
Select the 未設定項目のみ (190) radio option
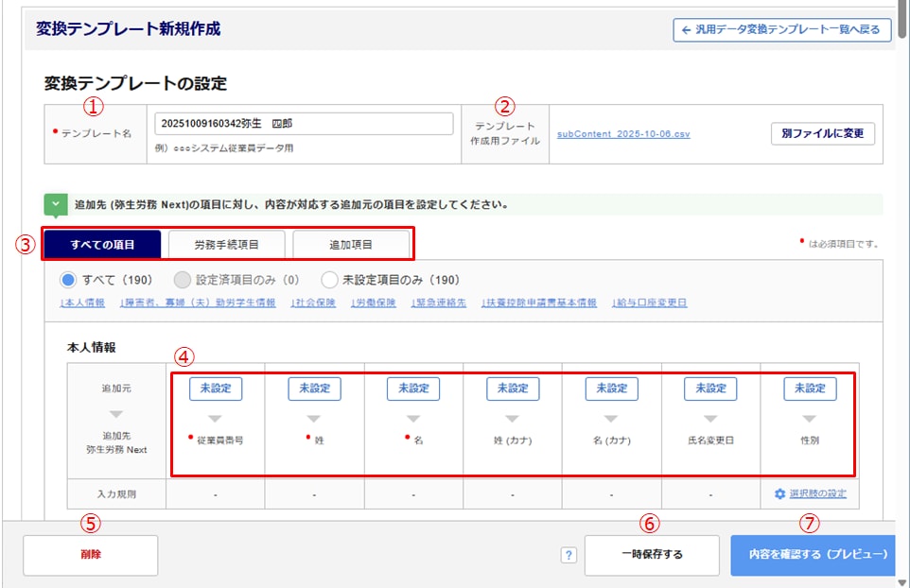tap(329, 280)
